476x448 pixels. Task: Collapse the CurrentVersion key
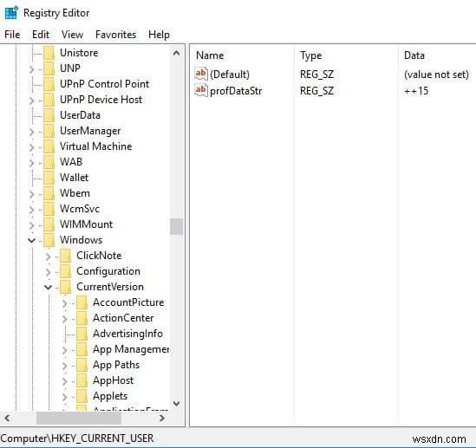pyautogui.click(x=48, y=287)
